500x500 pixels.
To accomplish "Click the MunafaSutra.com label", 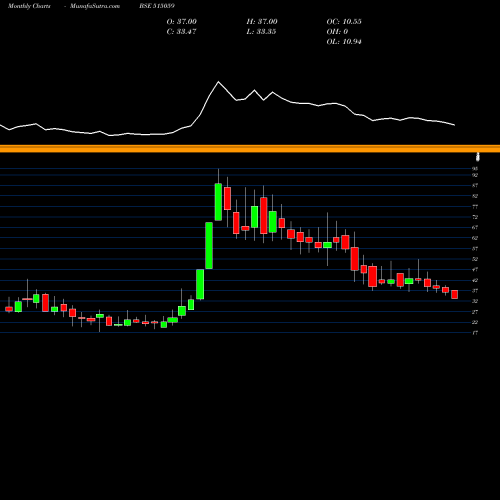I will (95, 6).
